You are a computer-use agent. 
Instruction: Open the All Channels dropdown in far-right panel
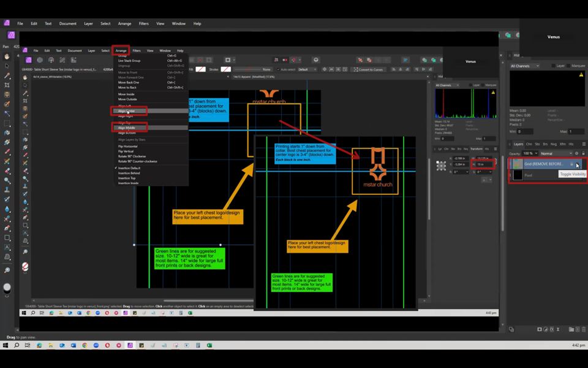pos(525,66)
